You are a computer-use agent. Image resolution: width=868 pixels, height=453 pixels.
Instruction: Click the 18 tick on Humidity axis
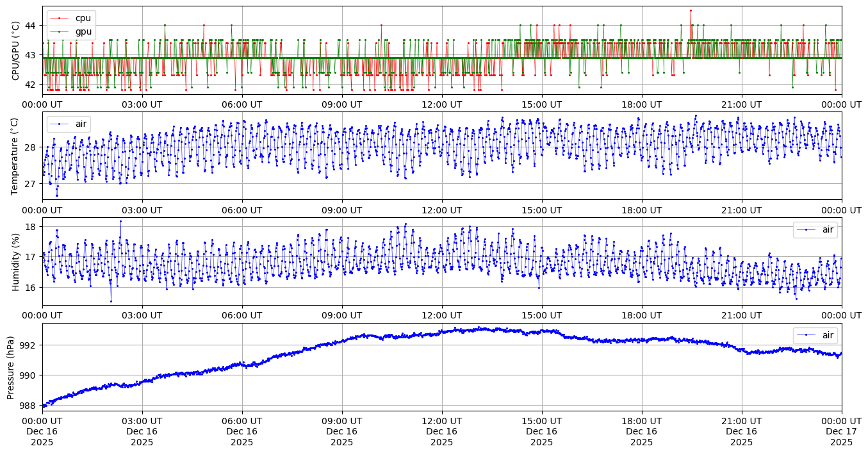click(x=31, y=226)
